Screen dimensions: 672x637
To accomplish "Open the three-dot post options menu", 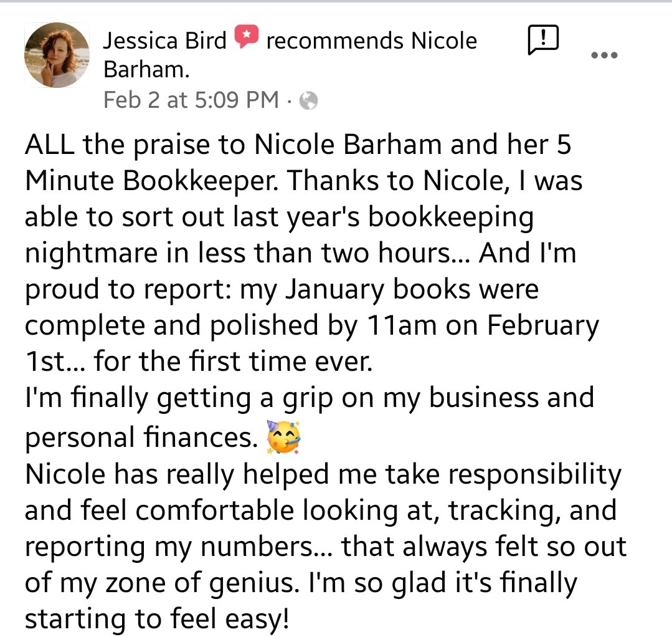I will coord(604,55).
